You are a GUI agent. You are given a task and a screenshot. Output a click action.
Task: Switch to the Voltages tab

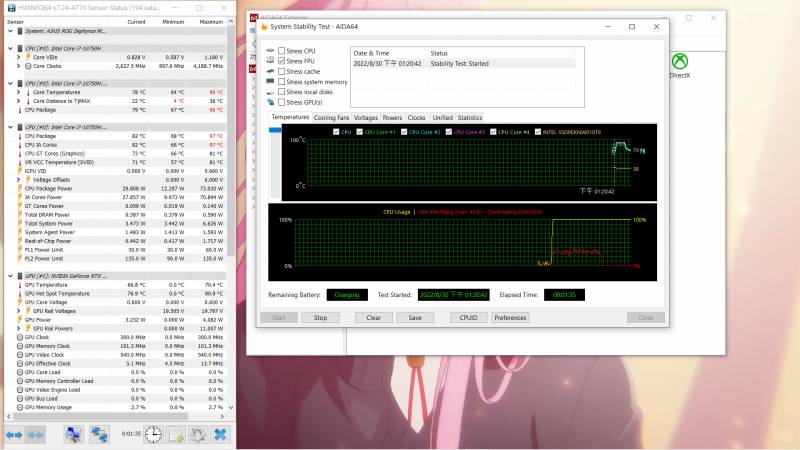click(366, 117)
